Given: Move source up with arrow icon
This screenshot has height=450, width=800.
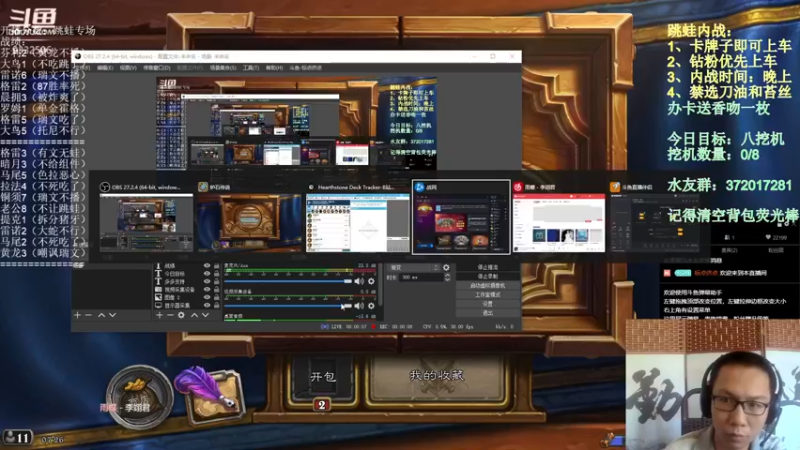Looking at the screenshot, I should point(194,315).
